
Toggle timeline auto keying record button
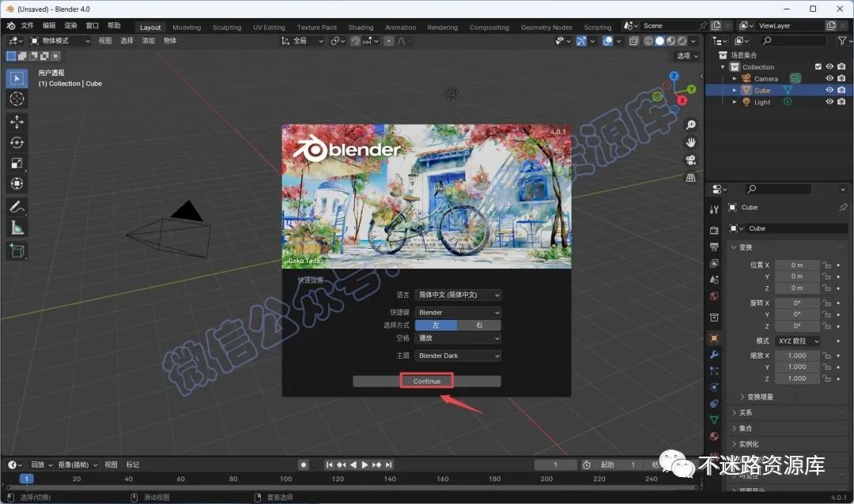coord(304,465)
